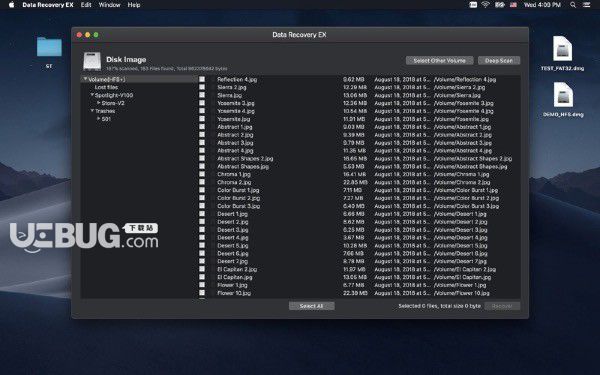
Task: Check the box for El Capitan 2.jpg
Action: (x=202, y=269)
